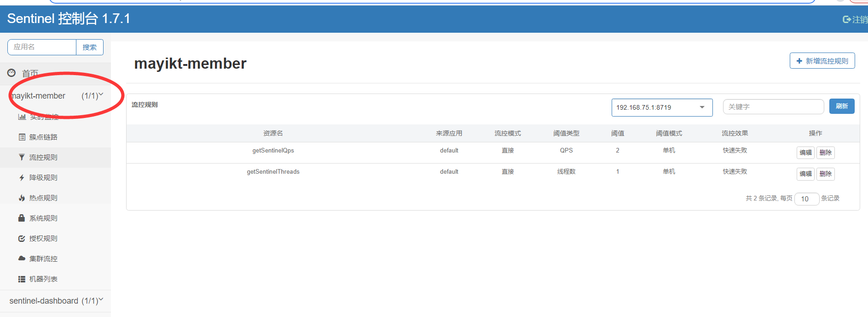This screenshot has height=317, width=868.
Task: Click the logout icon at top right
Action: click(846, 19)
